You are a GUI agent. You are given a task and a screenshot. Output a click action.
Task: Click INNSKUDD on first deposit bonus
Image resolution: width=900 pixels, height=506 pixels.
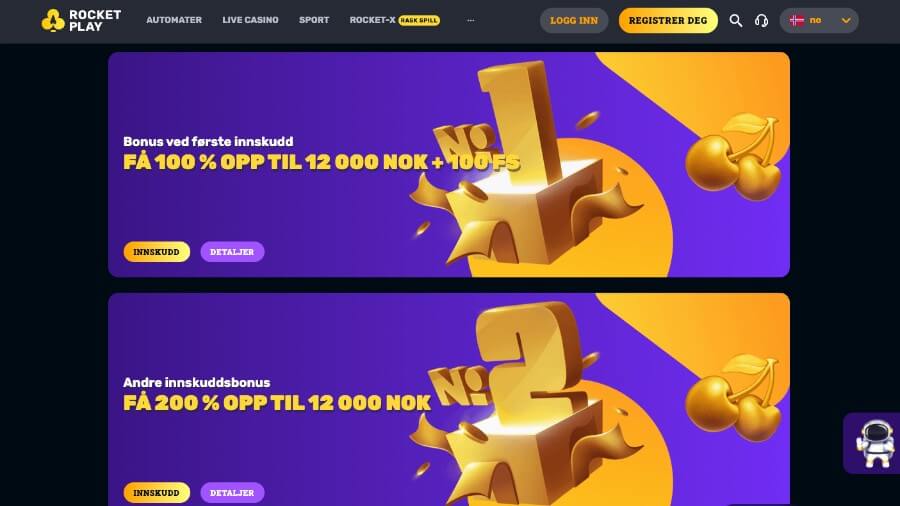click(157, 252)
